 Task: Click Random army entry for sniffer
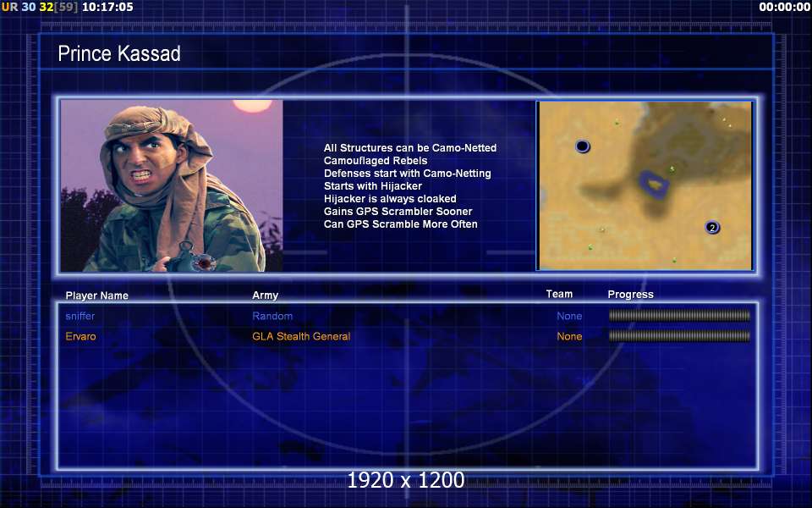[272, 316]
